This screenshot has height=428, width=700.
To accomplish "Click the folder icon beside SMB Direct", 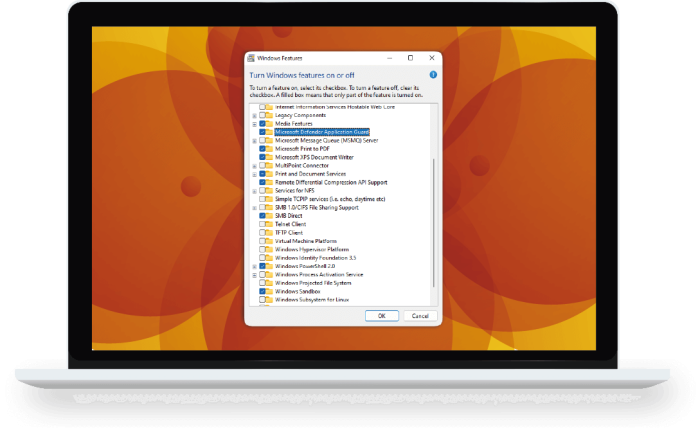I will point(270,215).
